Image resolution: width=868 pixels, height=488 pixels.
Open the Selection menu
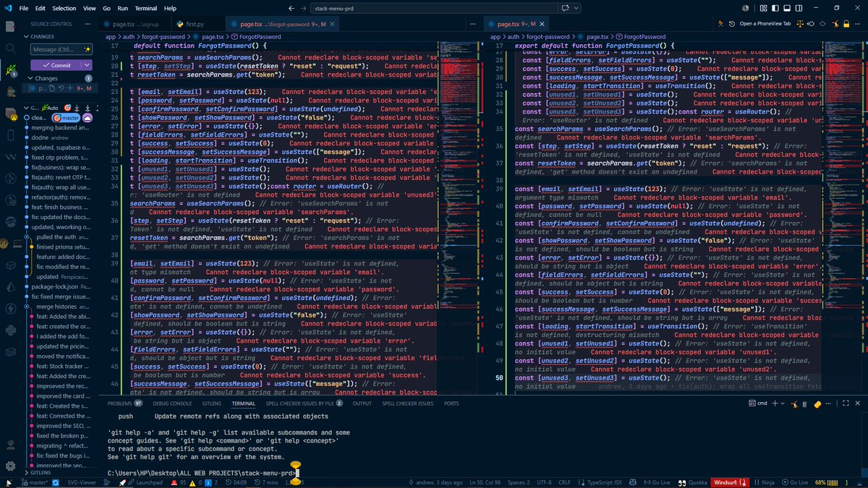pos(64,8)
